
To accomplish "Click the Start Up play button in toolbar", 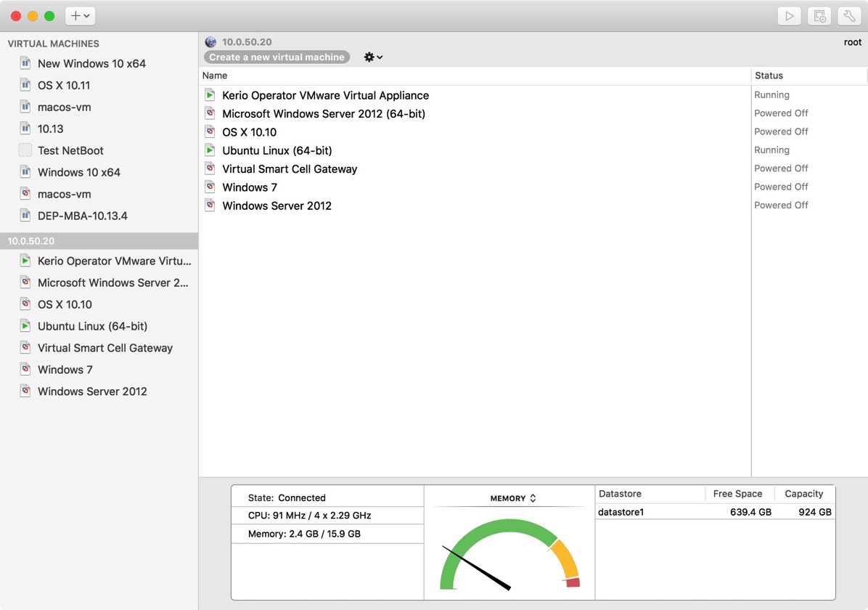I will click(x=790, y=16).
